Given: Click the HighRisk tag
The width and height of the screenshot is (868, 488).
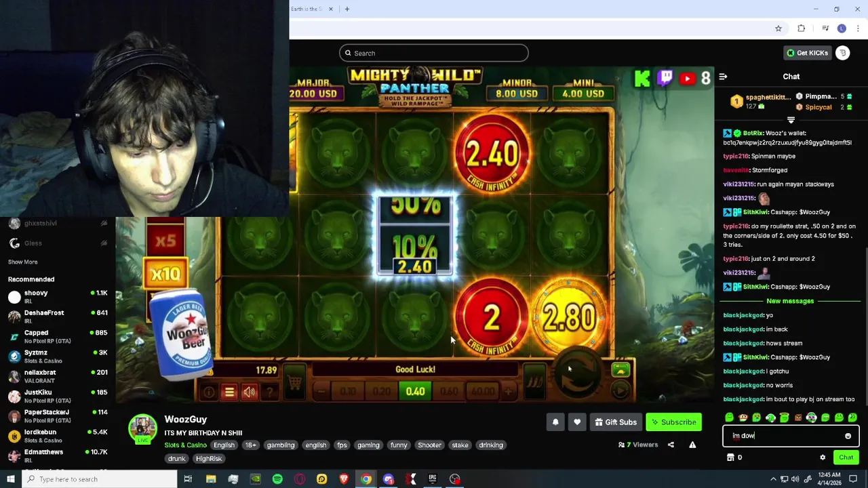Looking at the screenshot, I should click(209, 459).
